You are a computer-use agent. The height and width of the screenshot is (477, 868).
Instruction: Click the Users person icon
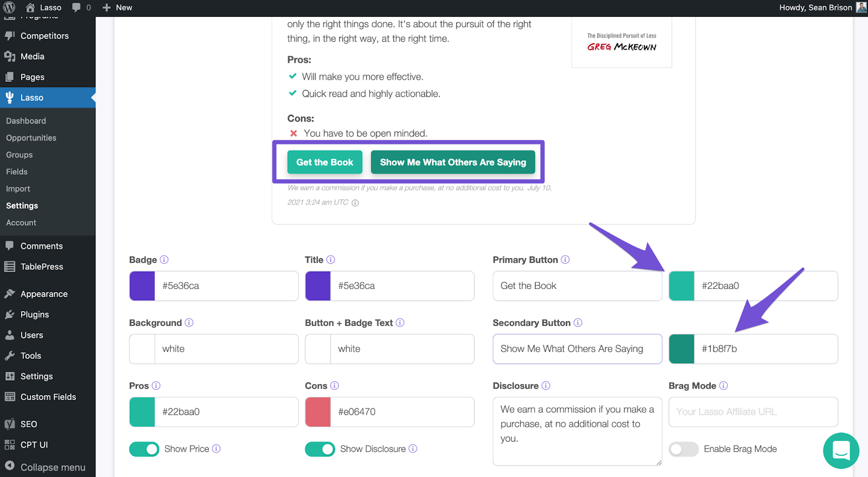(9, 335)
